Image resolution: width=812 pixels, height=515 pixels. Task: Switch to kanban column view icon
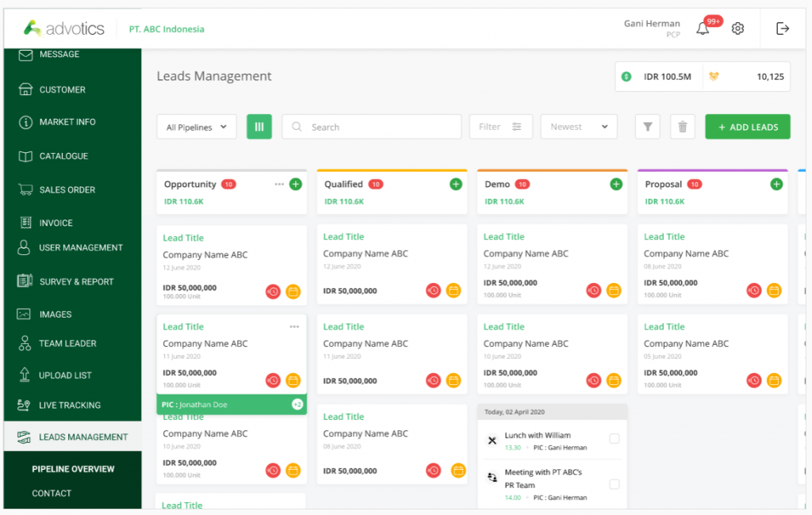[259, 127]
